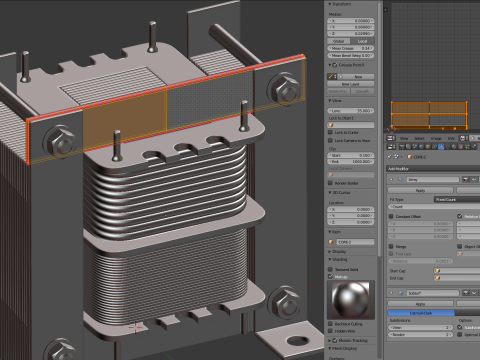
Task: Enable Render Border checkbox
Action: click(x=330, y=183)
